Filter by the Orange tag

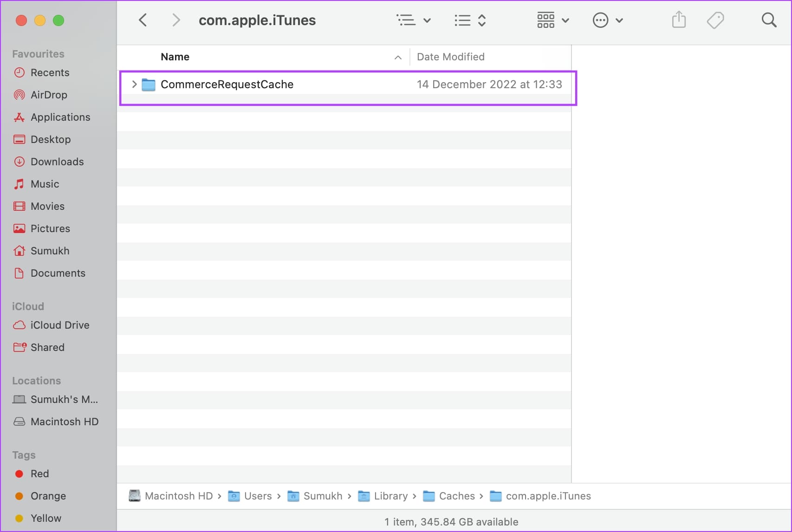coord(48,496)
